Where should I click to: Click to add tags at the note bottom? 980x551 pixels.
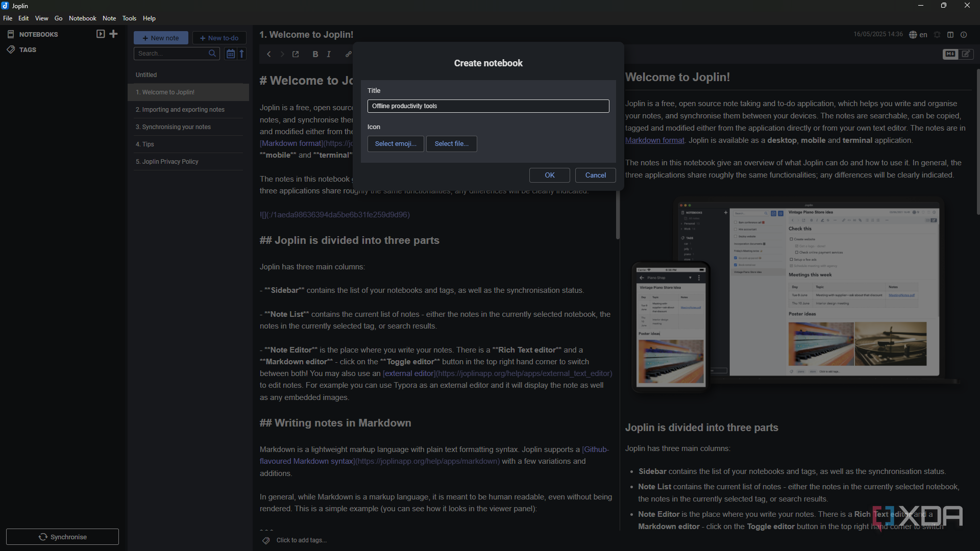(302, 540)
